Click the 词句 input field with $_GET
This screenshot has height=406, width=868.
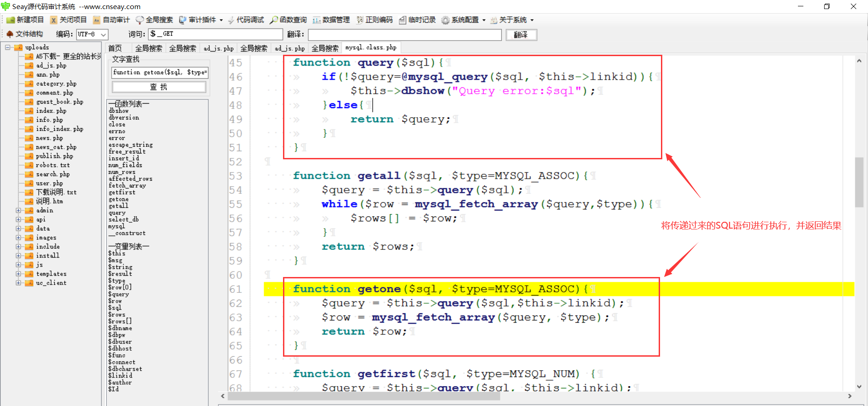(x=215, y=34)
